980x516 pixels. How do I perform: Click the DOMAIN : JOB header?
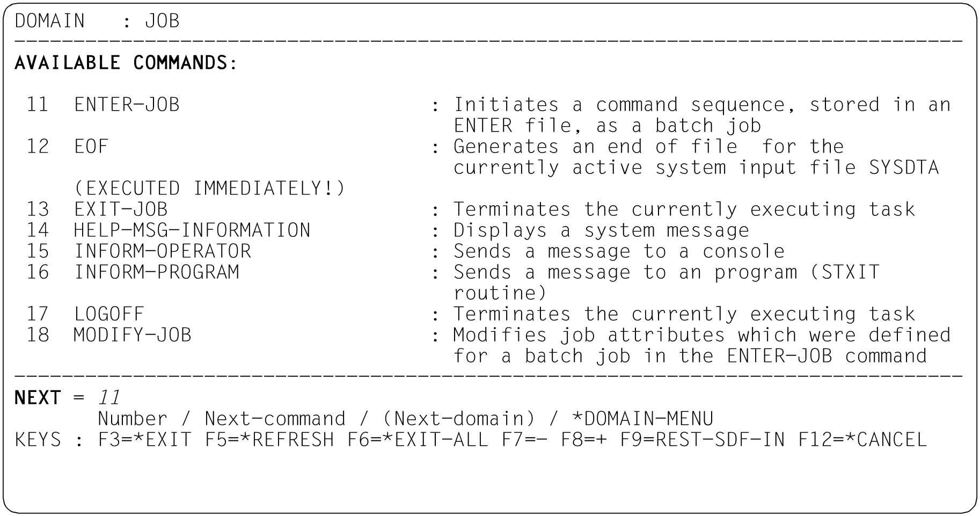click(x=97, y=21)
